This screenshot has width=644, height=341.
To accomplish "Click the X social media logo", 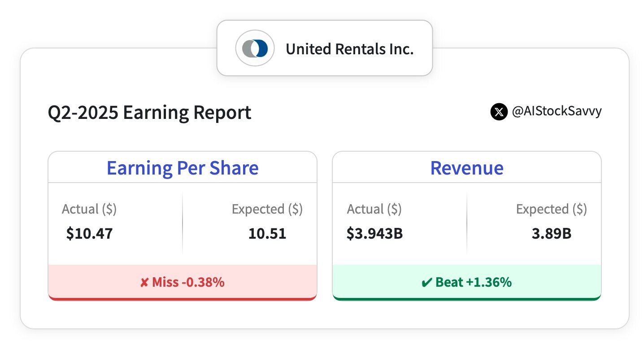I will tap(499, 112).
